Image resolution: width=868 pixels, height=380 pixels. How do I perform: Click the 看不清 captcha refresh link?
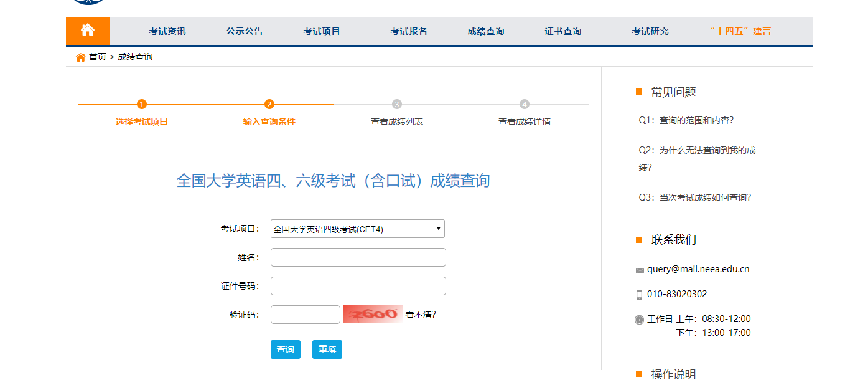[x=421, y=315]
